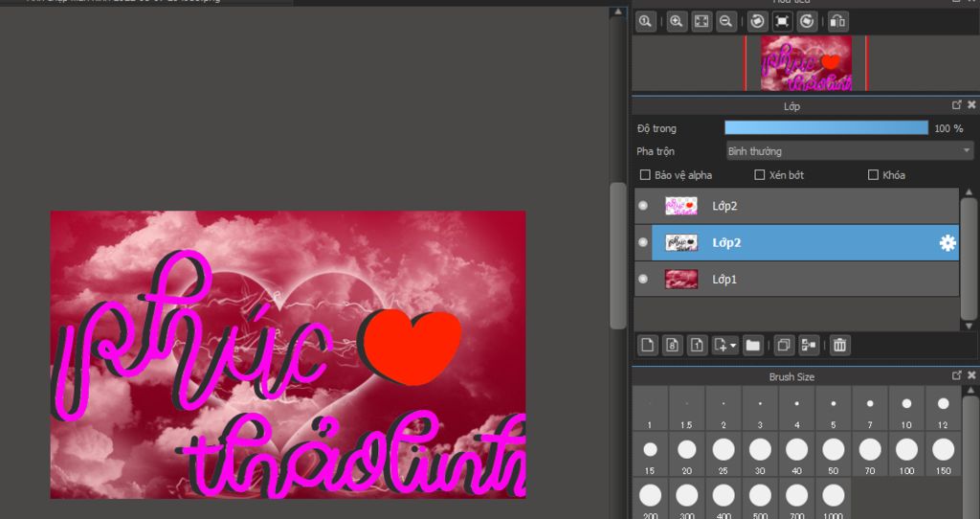
Task: Toggle visibility of selected Lớp2 layer
Action: click(x=643, y=242)
